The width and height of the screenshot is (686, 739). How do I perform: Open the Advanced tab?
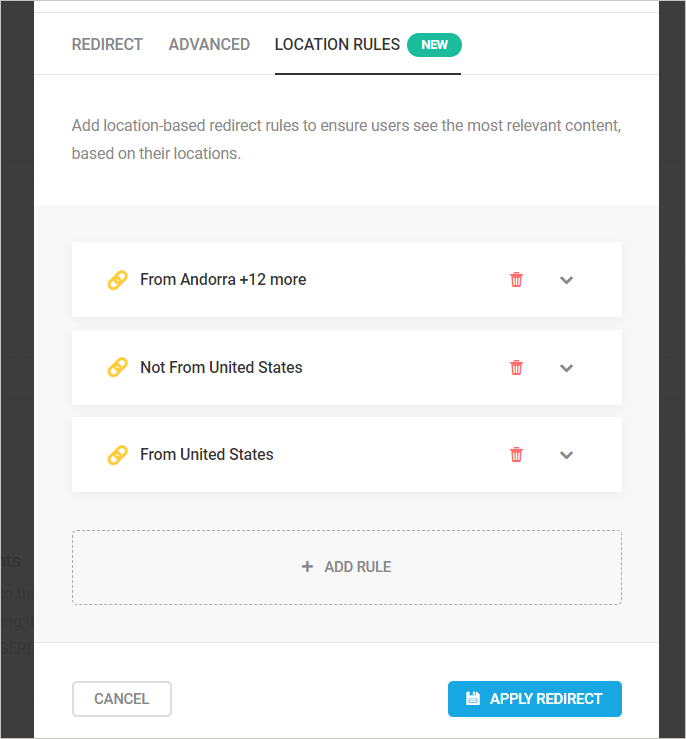(209, 45)
